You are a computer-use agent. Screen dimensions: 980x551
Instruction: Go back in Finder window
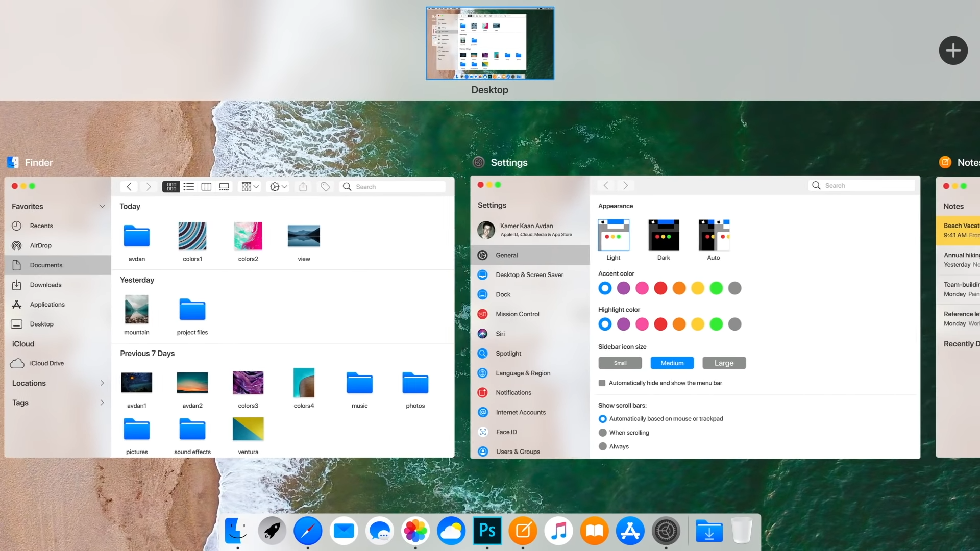[x=129, y=187]
